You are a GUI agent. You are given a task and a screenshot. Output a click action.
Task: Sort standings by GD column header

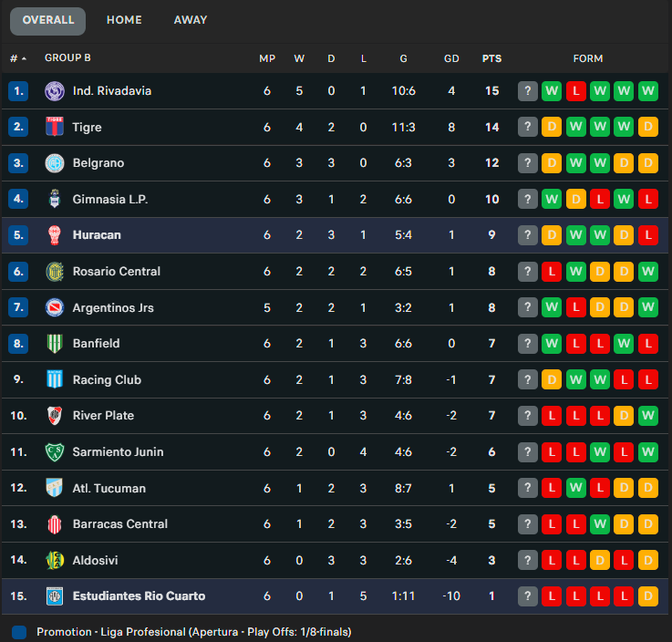[x=451, y=58]
